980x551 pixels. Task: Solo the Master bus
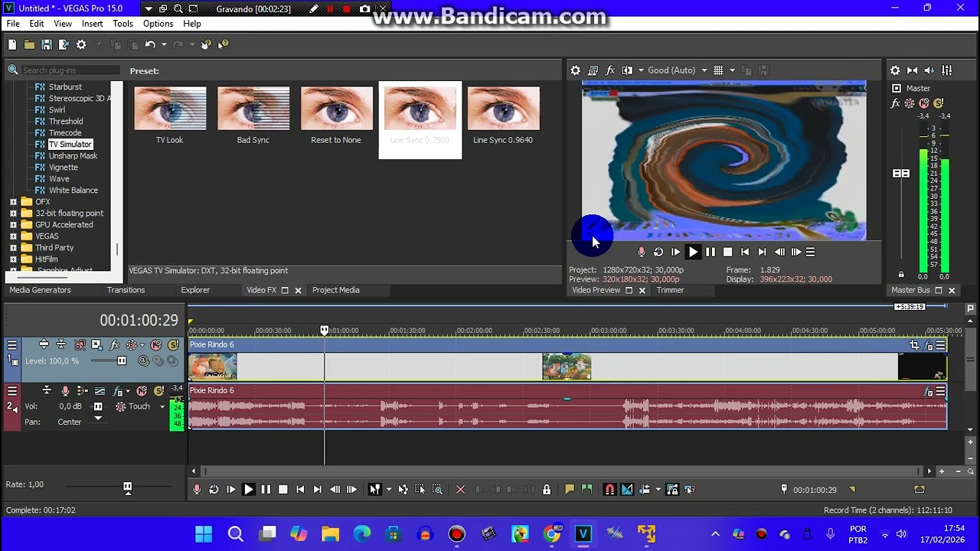[938, 103]
